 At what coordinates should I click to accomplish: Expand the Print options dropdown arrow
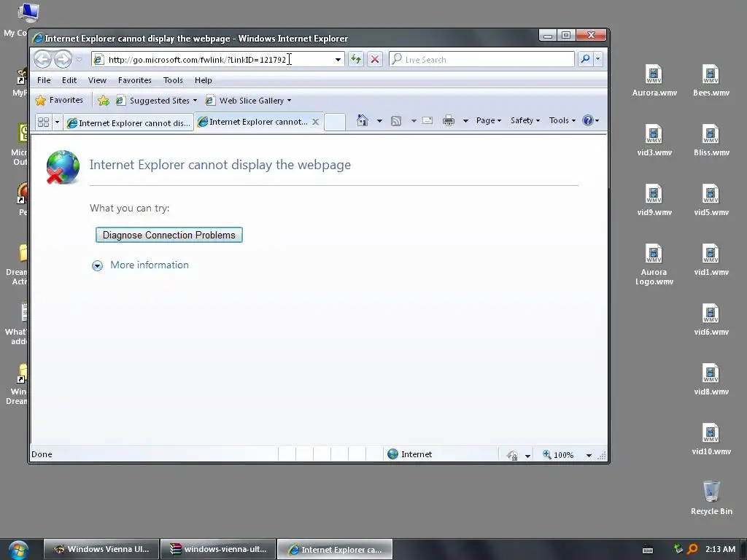tap(465, 121)
